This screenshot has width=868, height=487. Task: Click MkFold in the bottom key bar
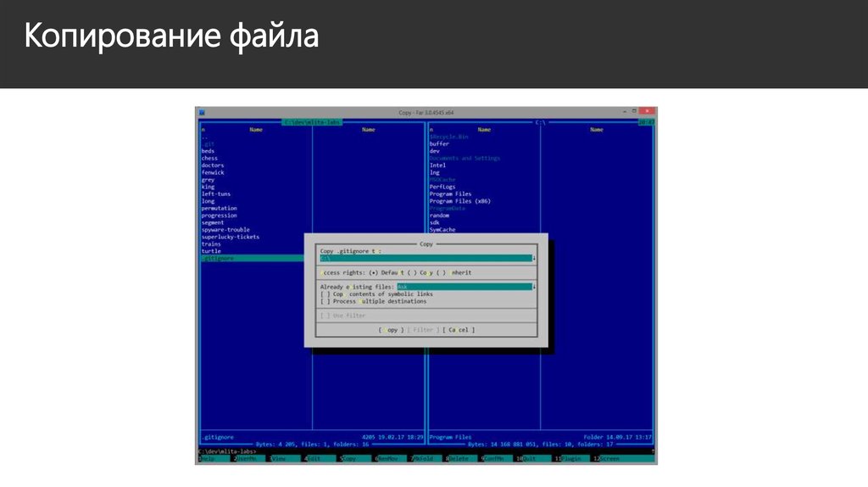click(421, 458)
